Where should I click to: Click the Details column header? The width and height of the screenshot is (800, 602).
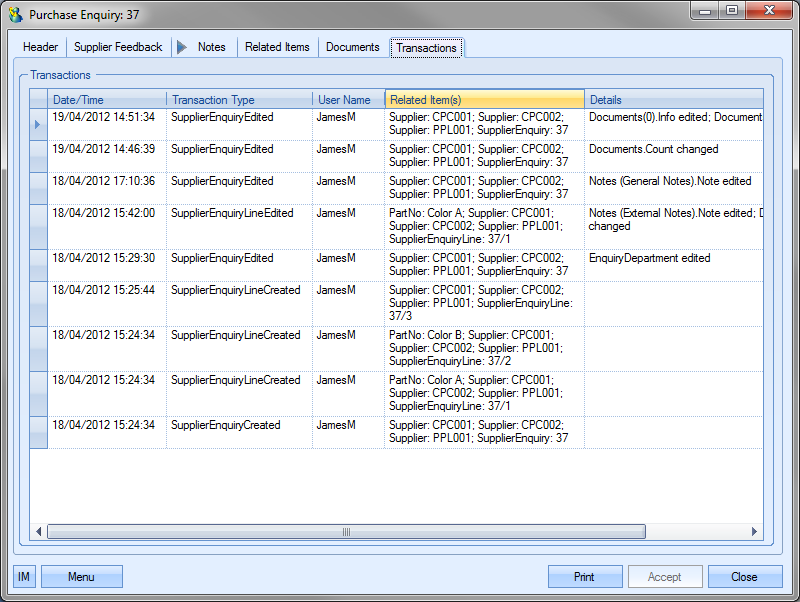pos(673,100)
